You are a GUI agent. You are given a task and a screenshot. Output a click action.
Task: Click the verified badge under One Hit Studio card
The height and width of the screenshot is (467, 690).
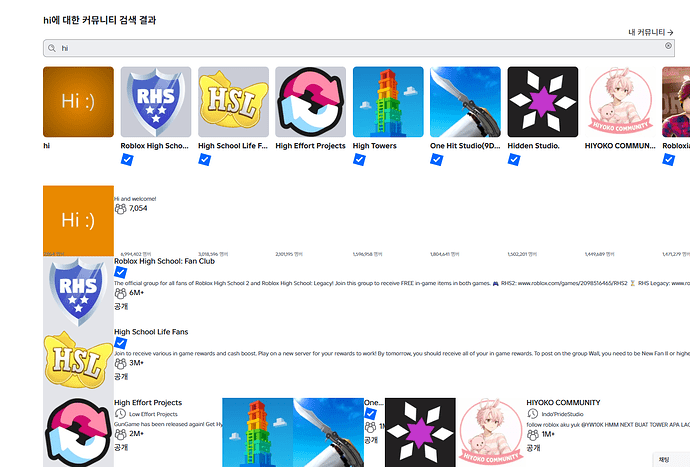(437, 160)
